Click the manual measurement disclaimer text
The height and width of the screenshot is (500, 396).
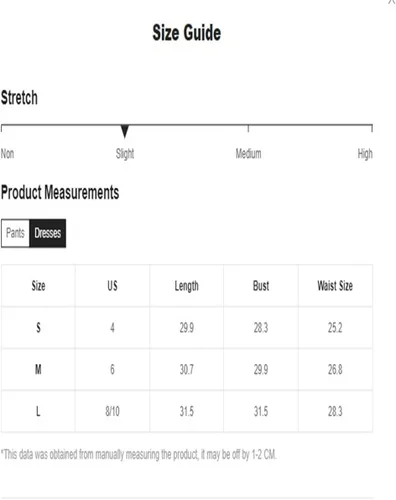(x=139, y=455)
